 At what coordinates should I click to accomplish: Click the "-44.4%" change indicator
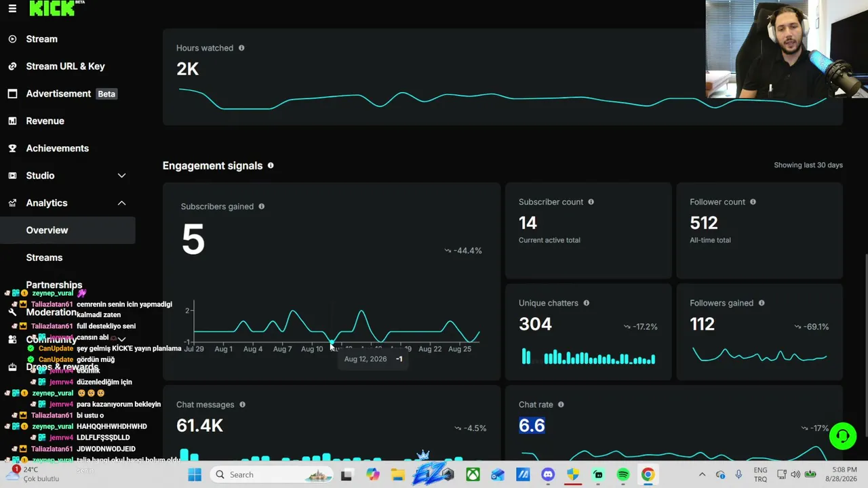coord(463,251)
